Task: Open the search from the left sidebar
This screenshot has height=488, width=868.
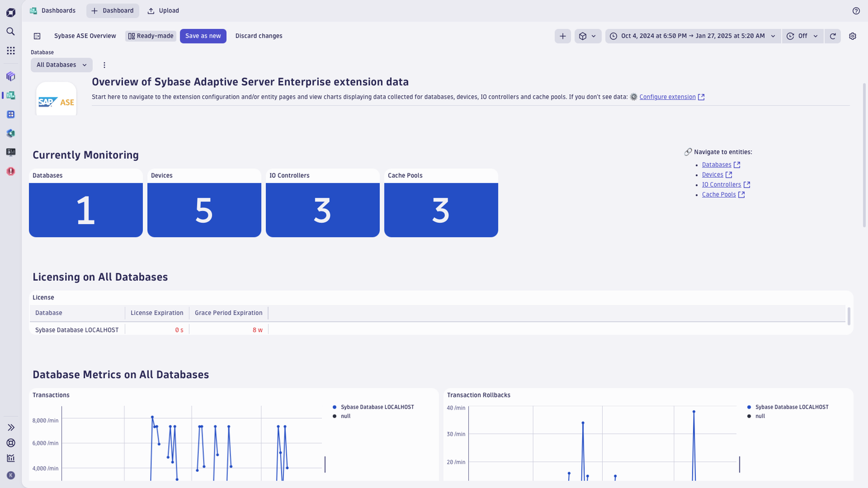Action: [10, 31]
